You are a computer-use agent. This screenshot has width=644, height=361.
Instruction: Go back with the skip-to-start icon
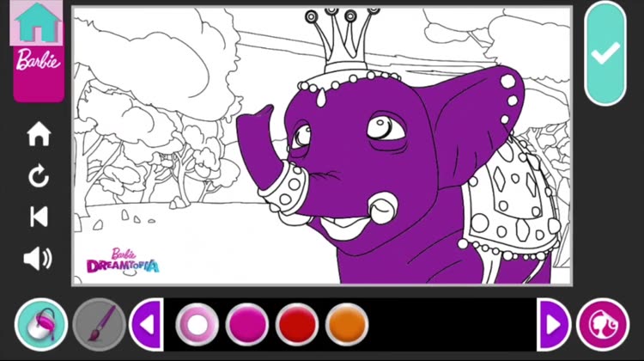(39, 217)
